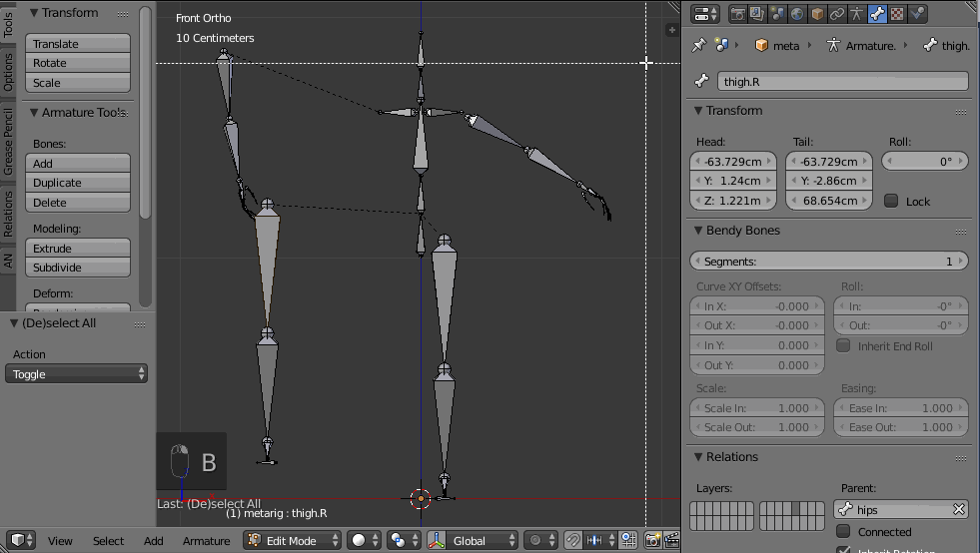Switch to the Grease Pencil tab
The width and height of the screenshot is (980, 553).
point(8,141)
